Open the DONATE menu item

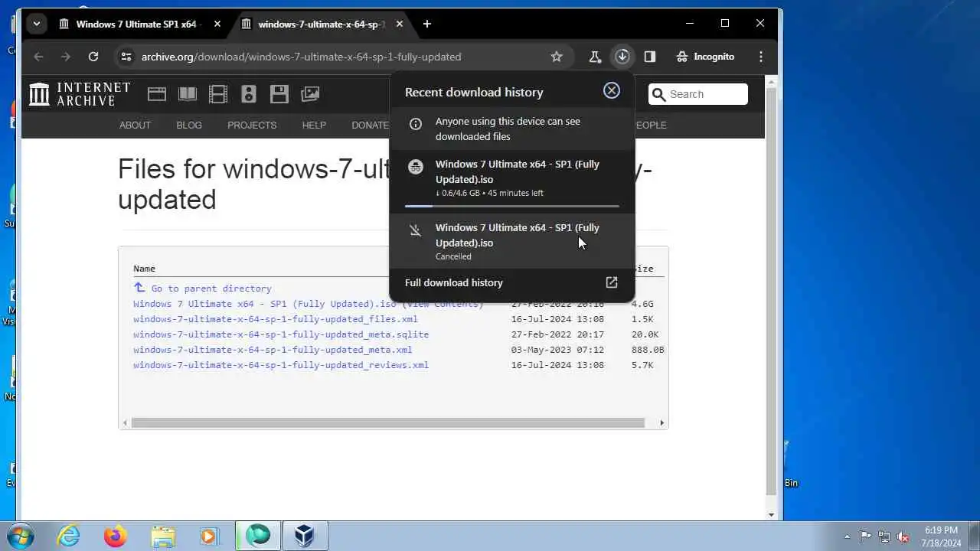coord(370,125)
